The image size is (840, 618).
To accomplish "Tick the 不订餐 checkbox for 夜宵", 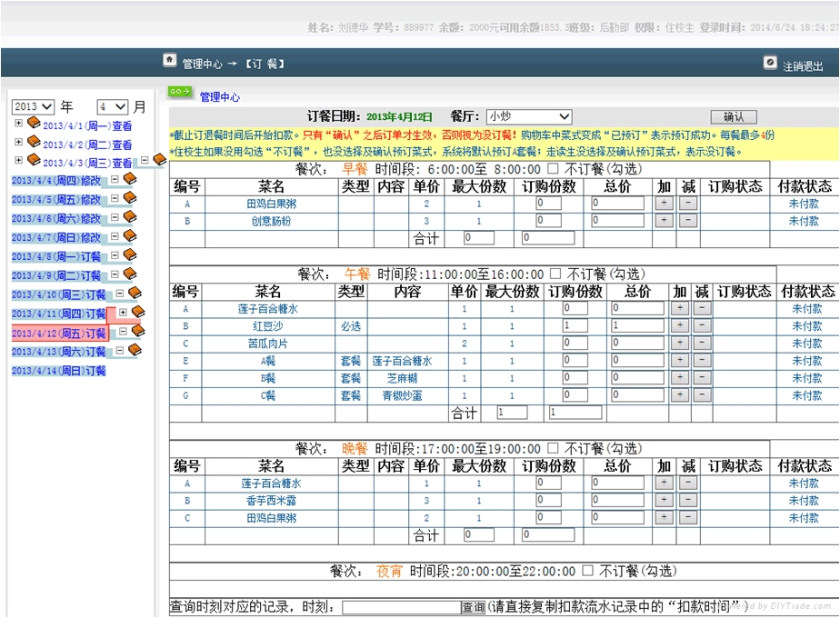I will point(587,571).
